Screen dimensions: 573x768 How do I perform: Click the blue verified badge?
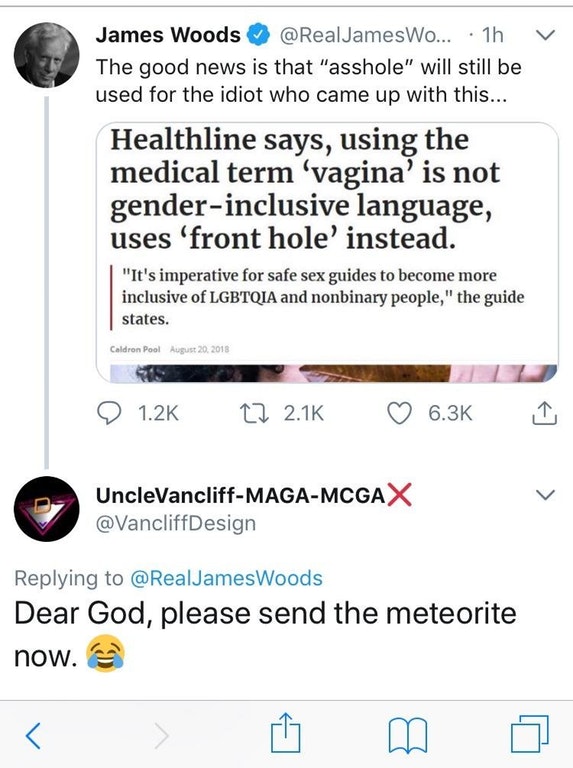point(259,35)
